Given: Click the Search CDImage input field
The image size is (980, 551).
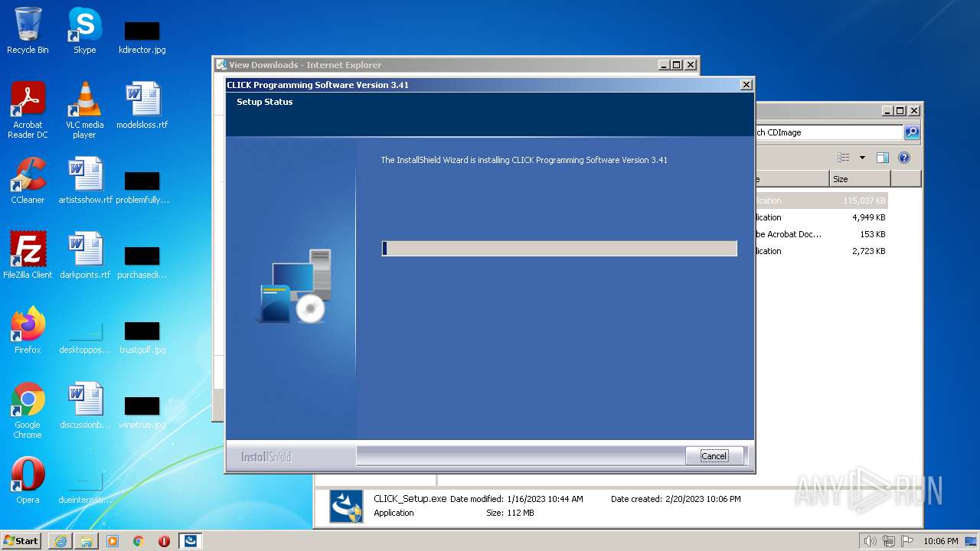Looking at the screenshot, I should 829,132.
